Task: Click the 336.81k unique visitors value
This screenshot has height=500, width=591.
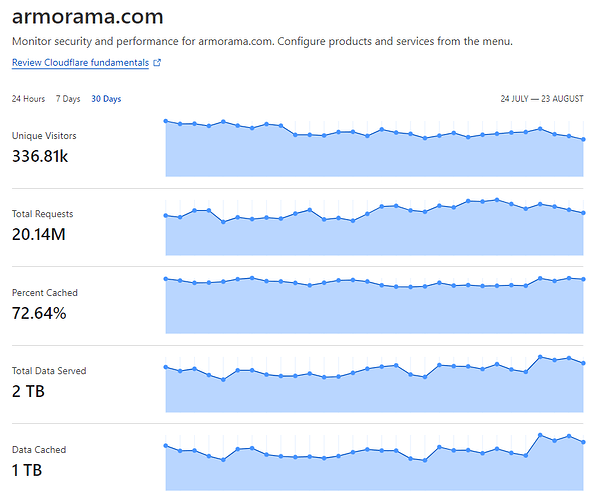Action: [x=40, y=156]
